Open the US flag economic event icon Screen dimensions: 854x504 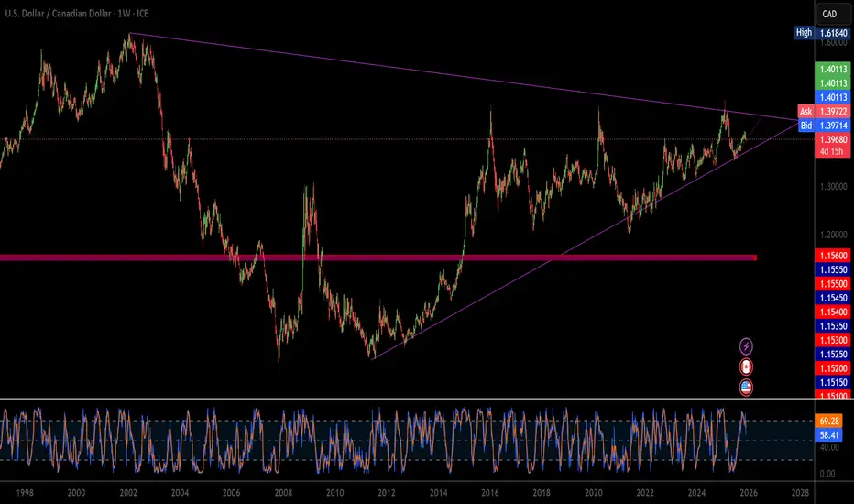[x=746, y=388]
